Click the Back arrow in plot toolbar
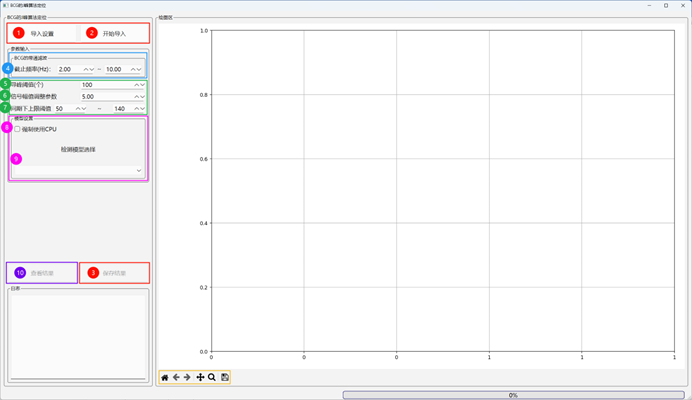This screenshot has width=692, height=400. point(176,377)
